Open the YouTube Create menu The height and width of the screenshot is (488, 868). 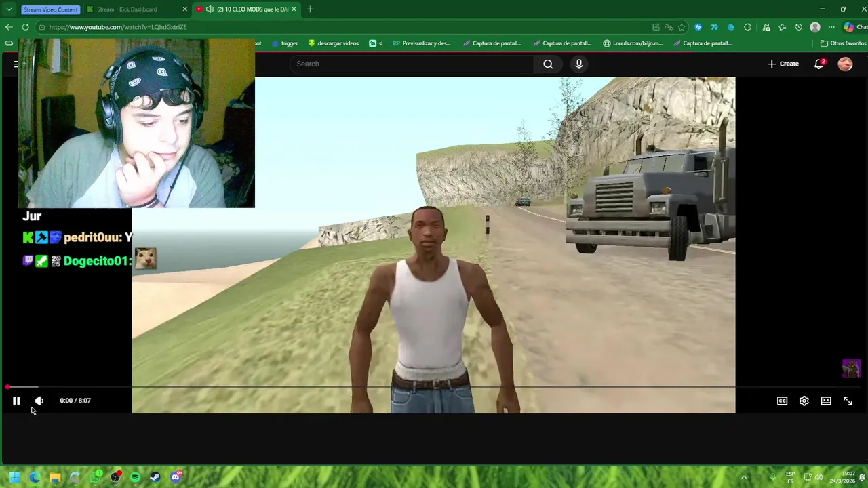(x=783, y=64)
